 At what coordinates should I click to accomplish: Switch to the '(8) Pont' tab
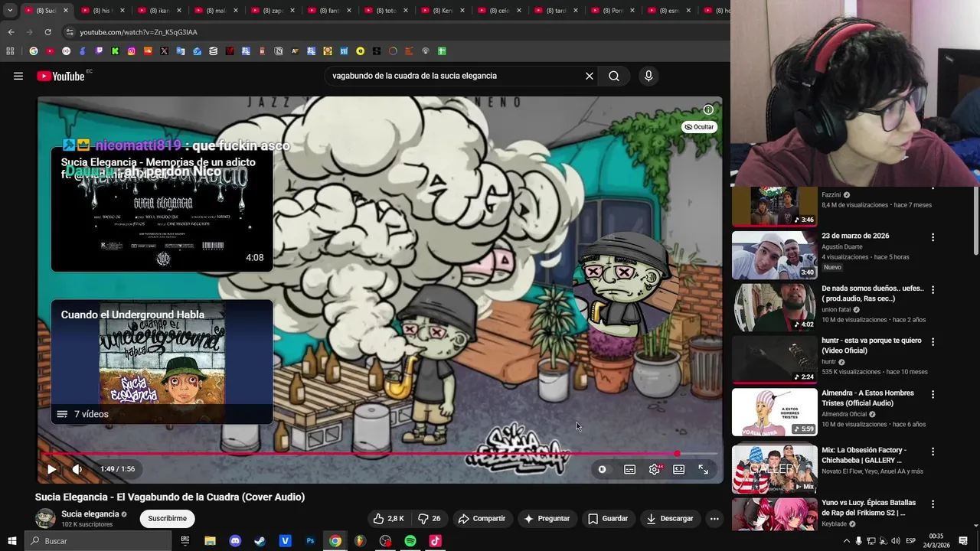[612, 11]
